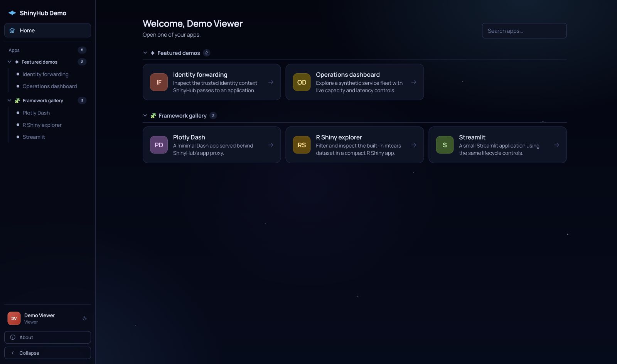Click the puzzle icon beside main Framework gallery heading
The height and width of the screenshot is (364, 617).
click(153, 116)
